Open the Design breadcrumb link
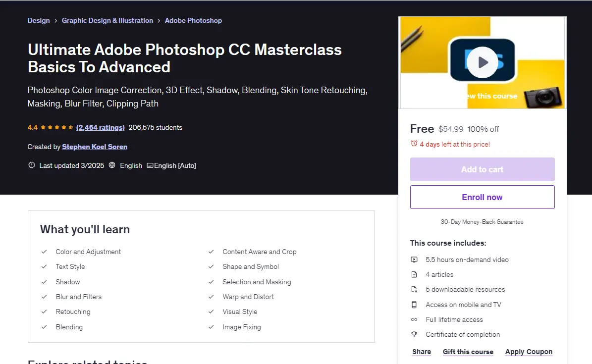The height and width of the screenshot is (364, 592). tap(39, 20)
